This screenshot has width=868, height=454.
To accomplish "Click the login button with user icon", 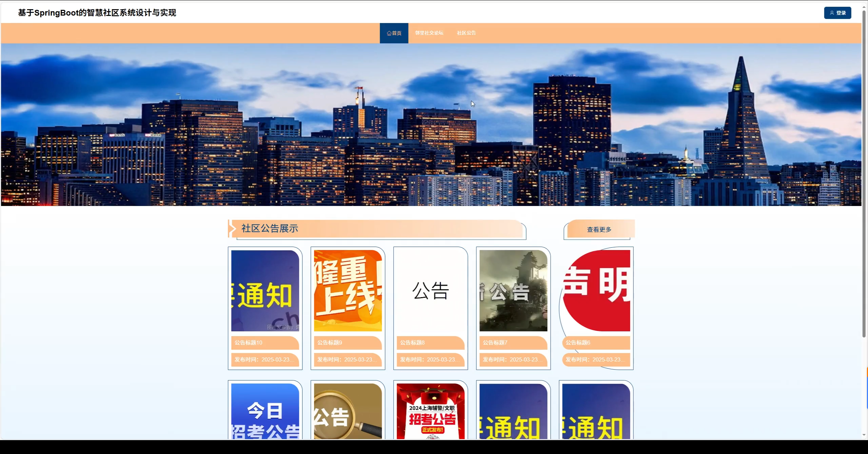I will (x=837, y=13).
